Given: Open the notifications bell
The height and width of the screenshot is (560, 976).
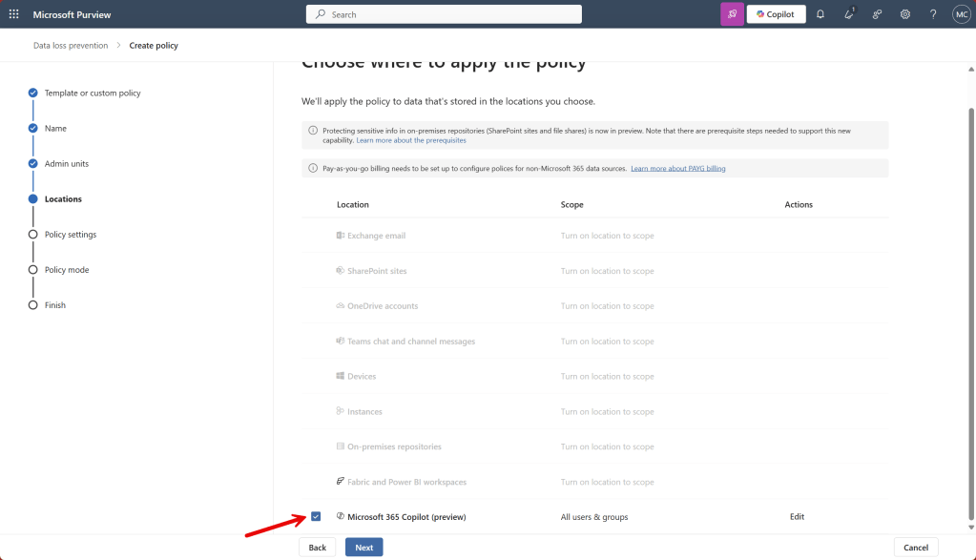Looking at the screenshot, I should [x=820, y=14].
